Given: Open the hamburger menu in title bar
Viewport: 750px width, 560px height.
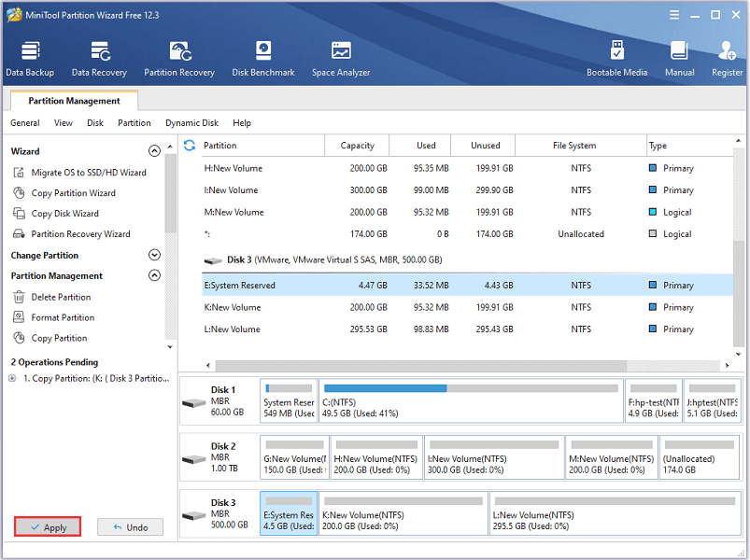Looking at the screenshot, I should [x=674, y=15].
